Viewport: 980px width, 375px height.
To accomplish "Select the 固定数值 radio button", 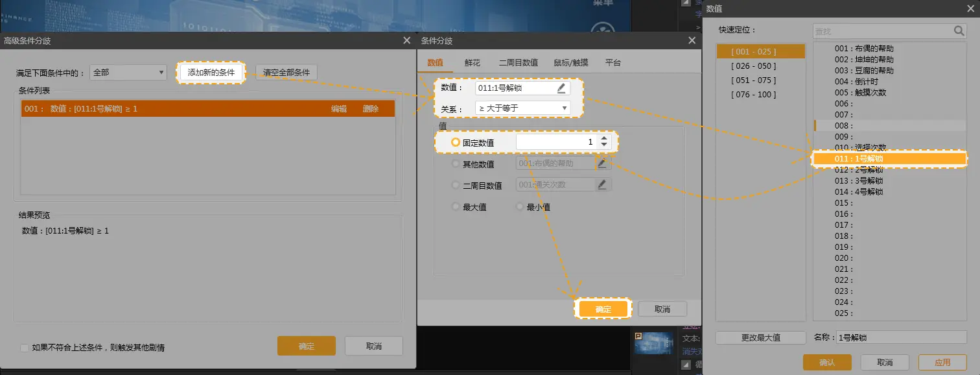I will tap(456, 142).
